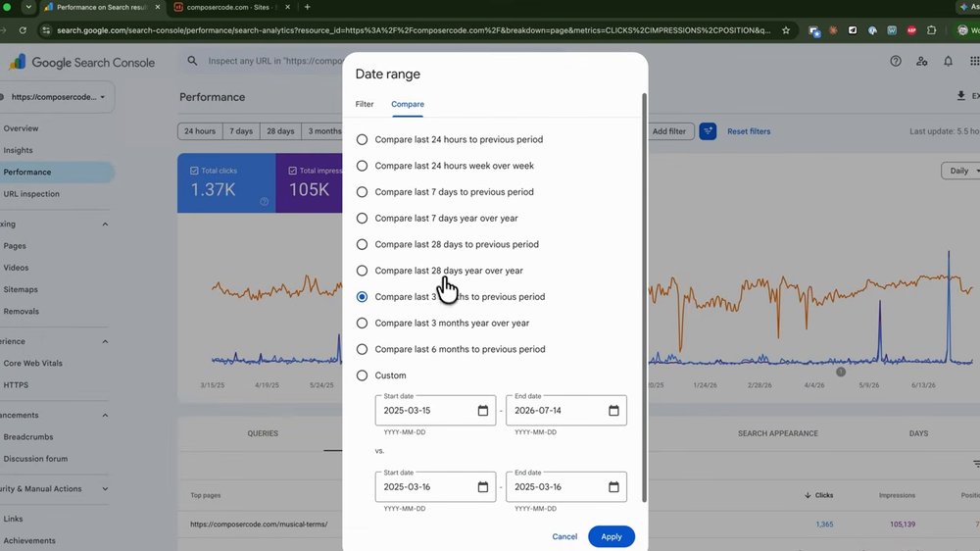Open the QUERIES table tab
This screenshot has height=551, width=980.
(x=263, y=433)
